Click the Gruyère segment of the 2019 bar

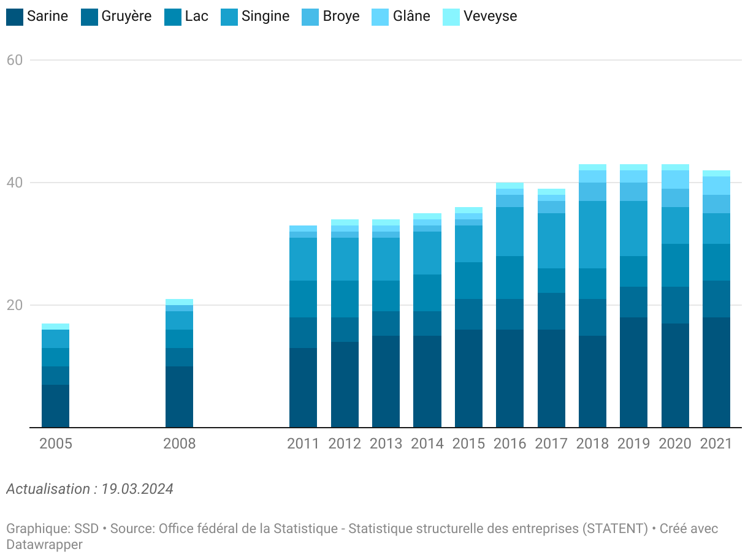pyautogui.click(x=633, y=302)
